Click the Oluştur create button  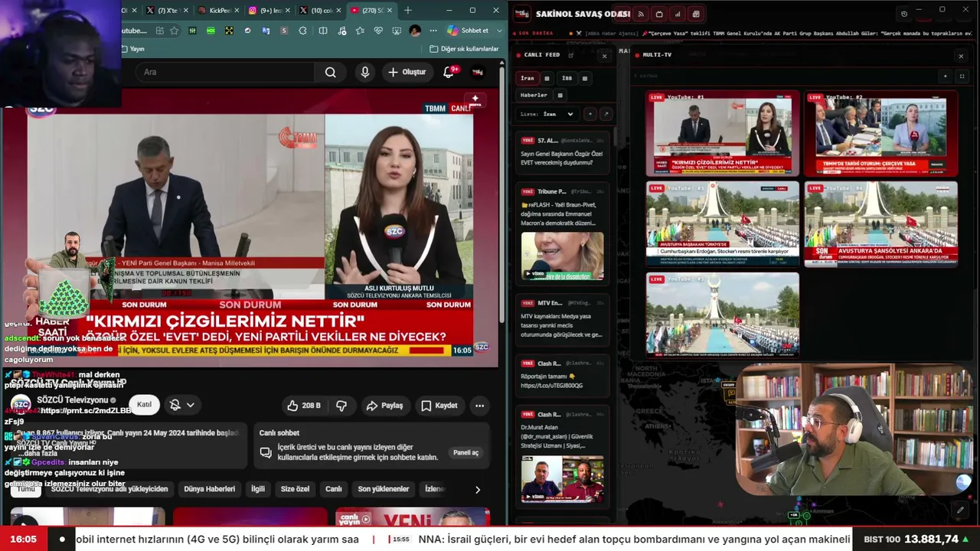[x=407, y=72]
